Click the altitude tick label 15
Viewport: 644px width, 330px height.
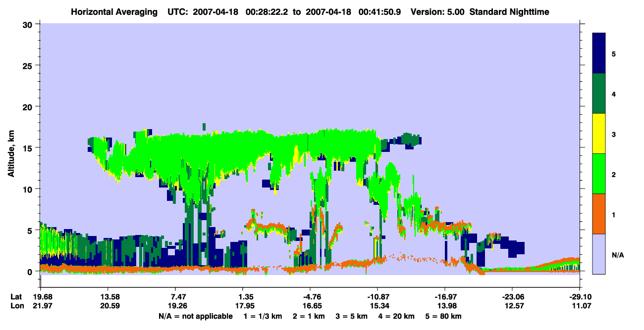tap(29, 148)
